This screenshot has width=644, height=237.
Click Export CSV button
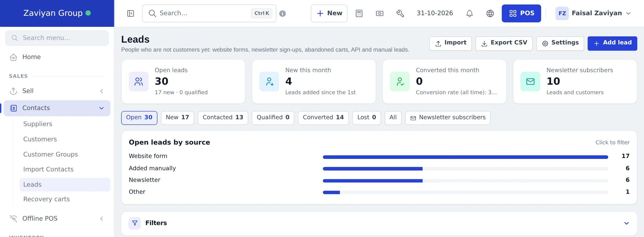(504, 44)
